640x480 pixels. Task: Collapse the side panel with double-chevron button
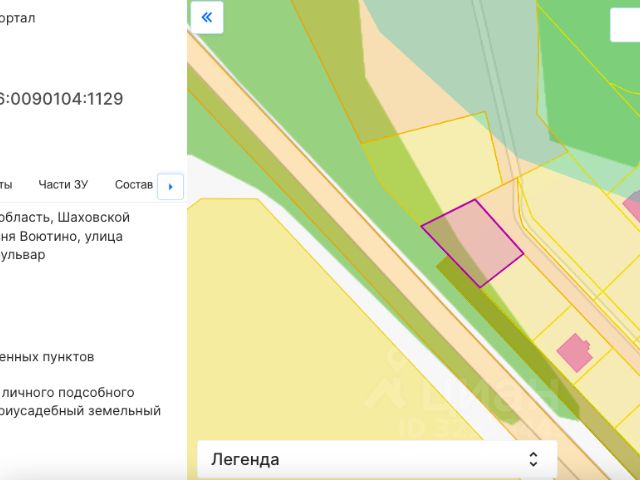(207, 17)
